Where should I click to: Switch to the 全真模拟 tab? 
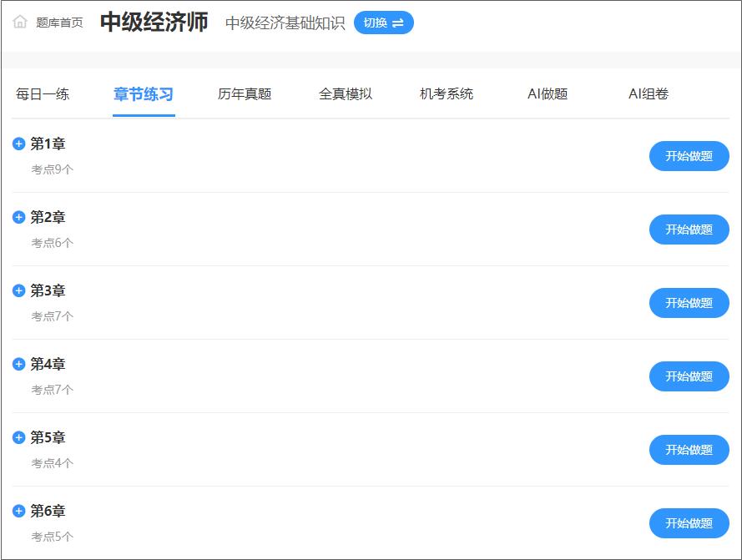click(345, 94)
